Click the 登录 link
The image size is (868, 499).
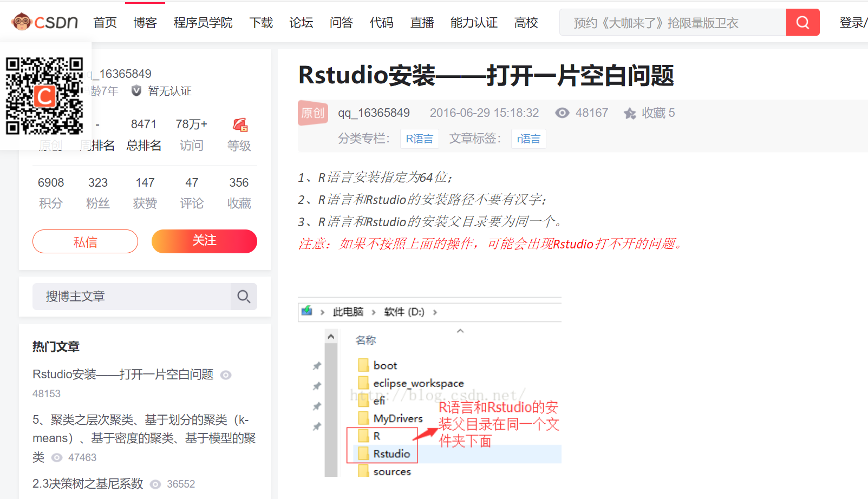pos(851,23)
